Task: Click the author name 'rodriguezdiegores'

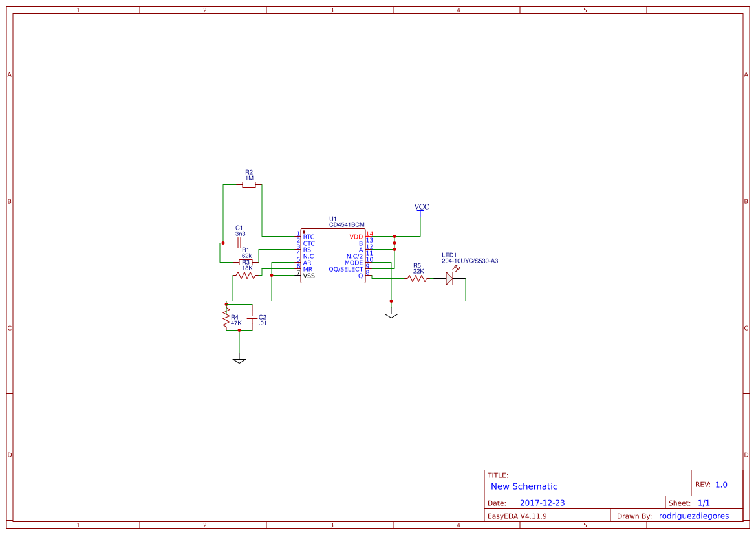Action: 694,516
